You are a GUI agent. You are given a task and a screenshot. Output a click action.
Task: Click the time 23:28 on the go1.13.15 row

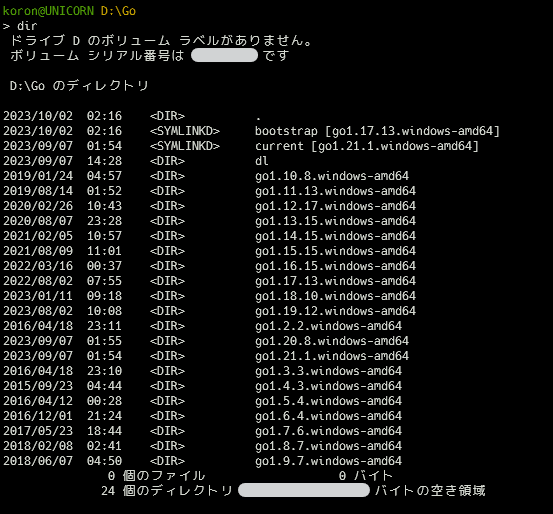click(x=104, y=221)
